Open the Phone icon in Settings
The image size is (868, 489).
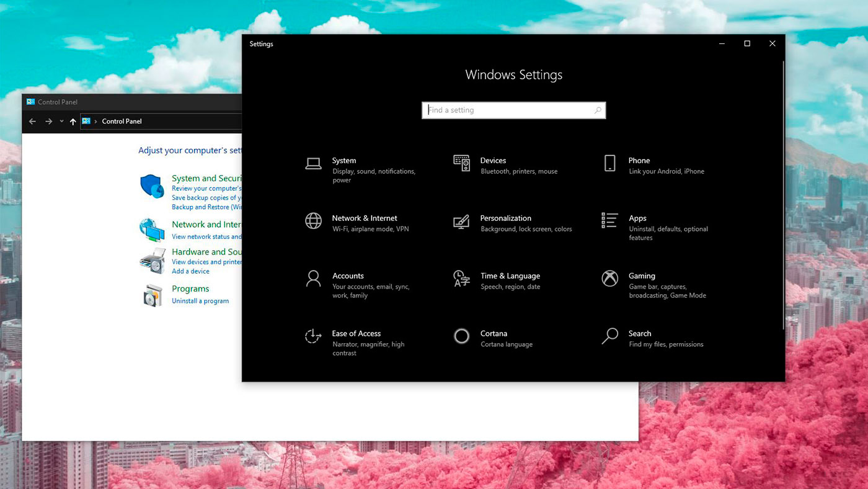[610, 163]
